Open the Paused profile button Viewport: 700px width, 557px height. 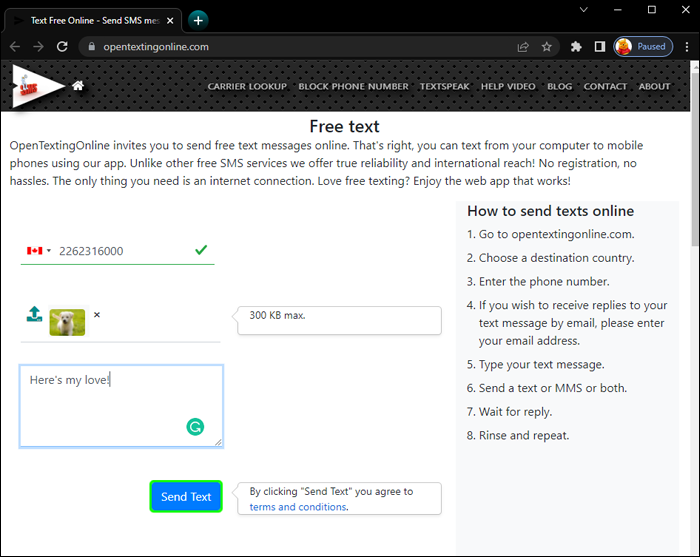click(643, 47)
